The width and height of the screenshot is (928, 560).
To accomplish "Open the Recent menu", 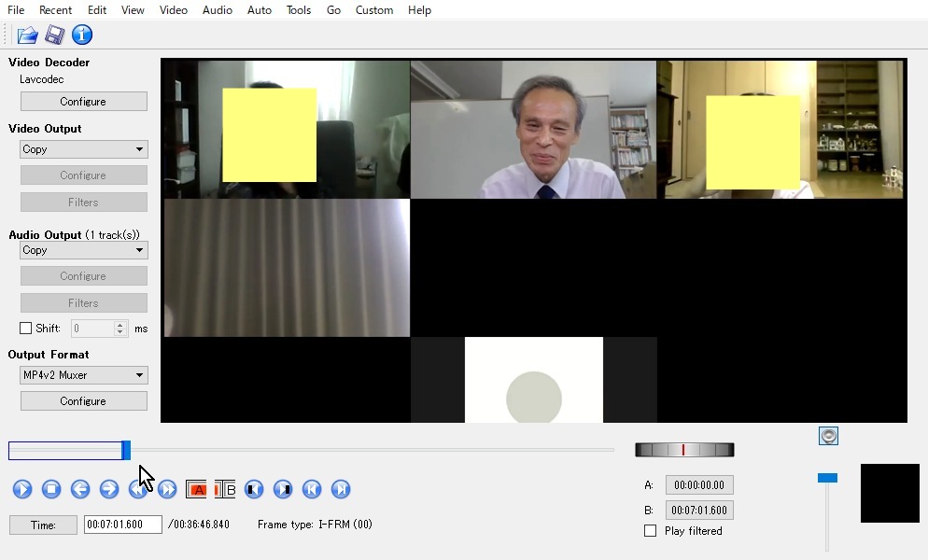I will pyautogui.click(x=55, y=10).
